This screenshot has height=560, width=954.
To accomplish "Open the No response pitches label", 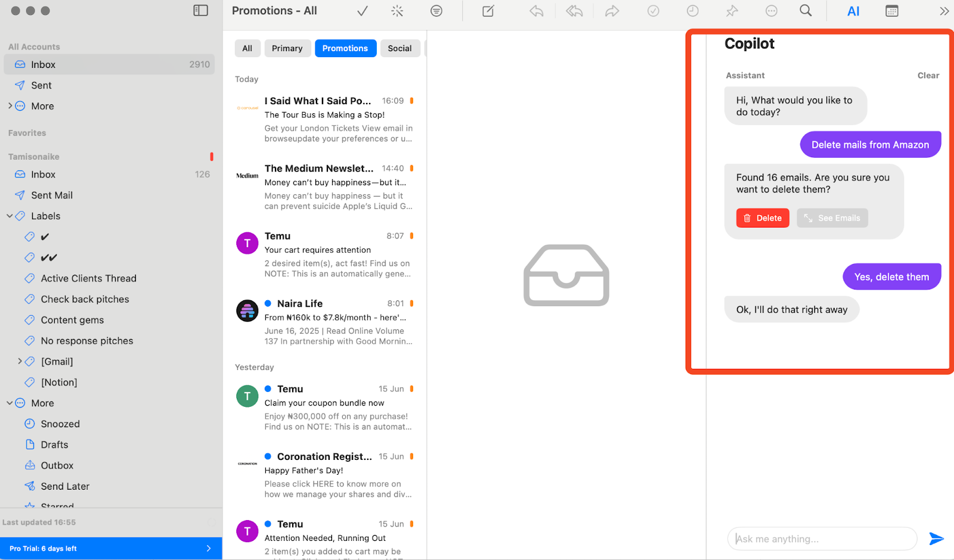I will pos(87,341).
